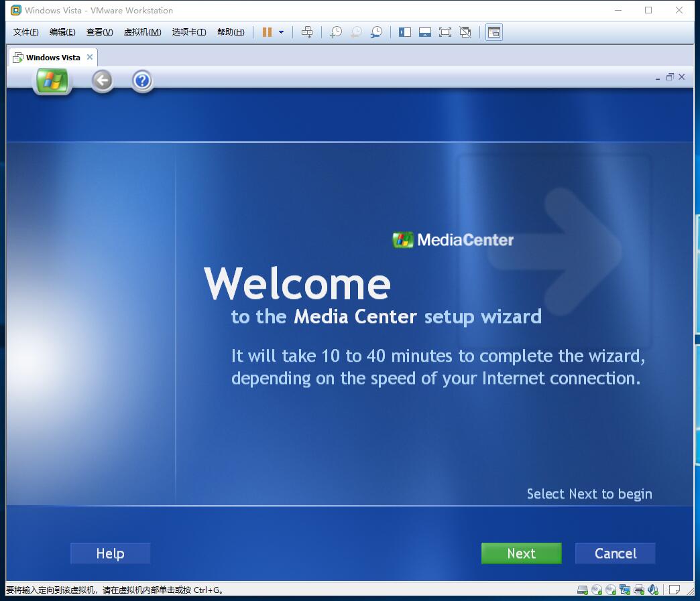Go back with the arrow button
700x601 pixels.
(103, 81)
